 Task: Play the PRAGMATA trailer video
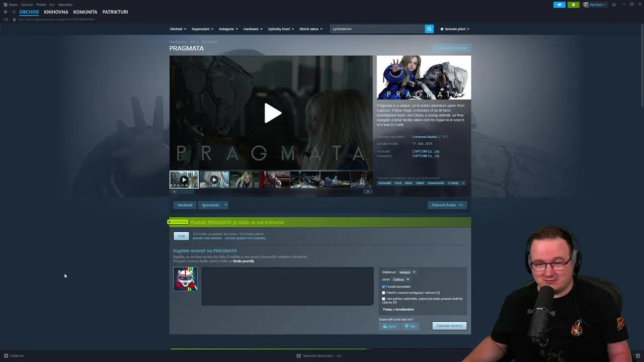click(x=273, y=113)
